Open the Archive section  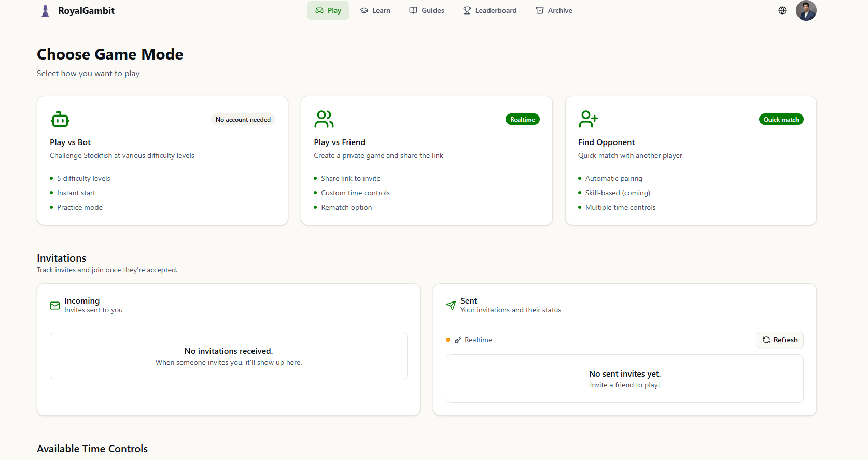[554, 10]
